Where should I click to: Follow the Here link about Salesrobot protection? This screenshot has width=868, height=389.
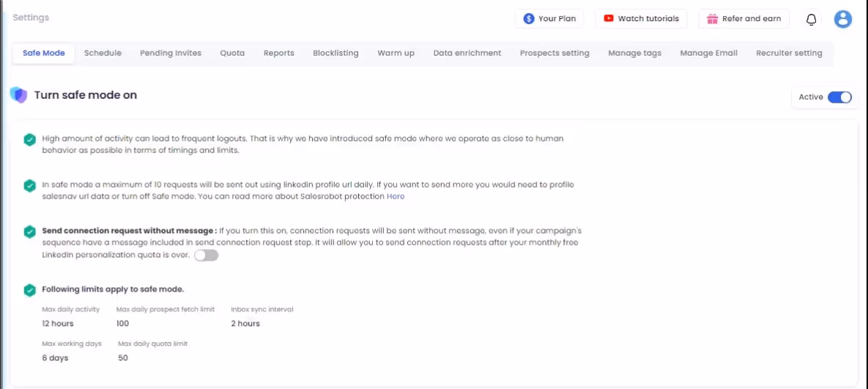click(x=396, y=196)
